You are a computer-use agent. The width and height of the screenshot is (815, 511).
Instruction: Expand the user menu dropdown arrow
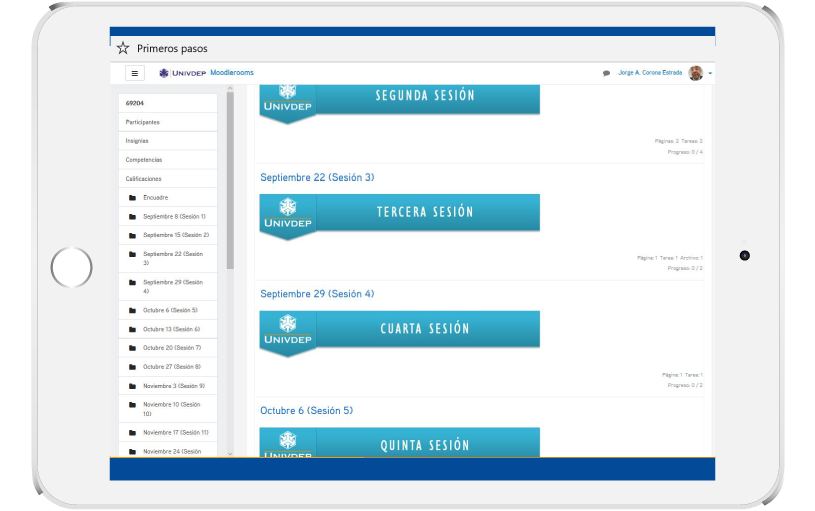point(710,73)
